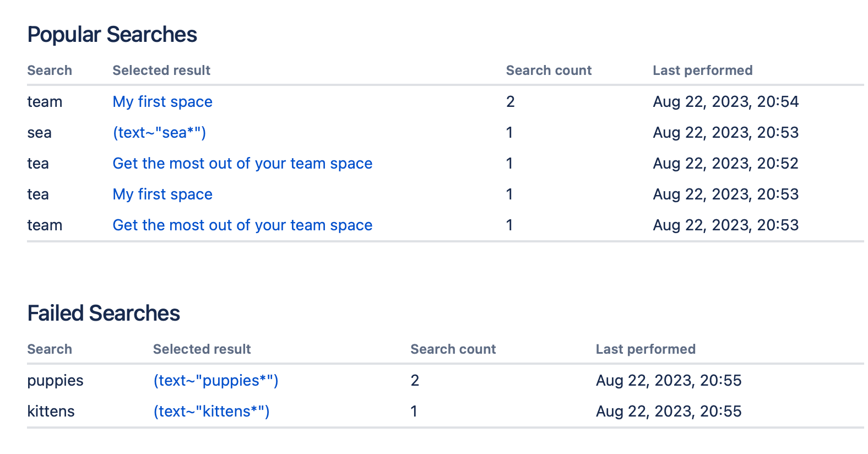
Task: Click Selected result header in Popular Searches
Action: tap(161, 71)
